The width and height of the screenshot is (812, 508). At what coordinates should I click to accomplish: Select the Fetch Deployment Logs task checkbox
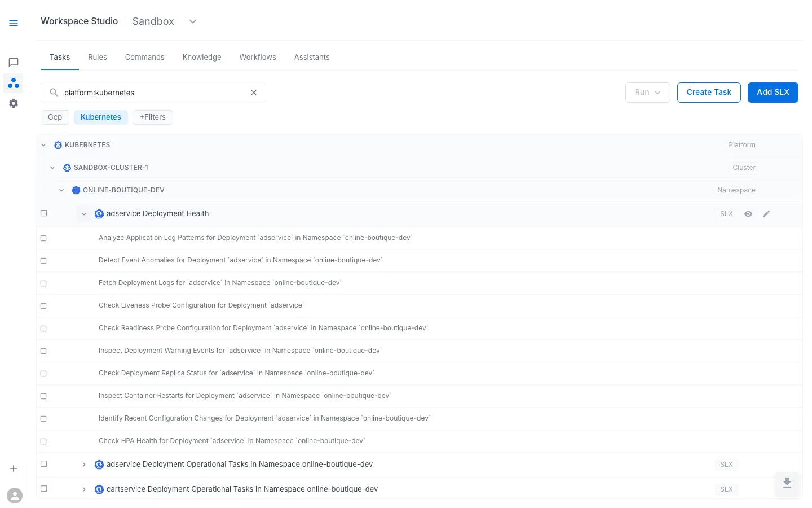[x=43, y=283]
